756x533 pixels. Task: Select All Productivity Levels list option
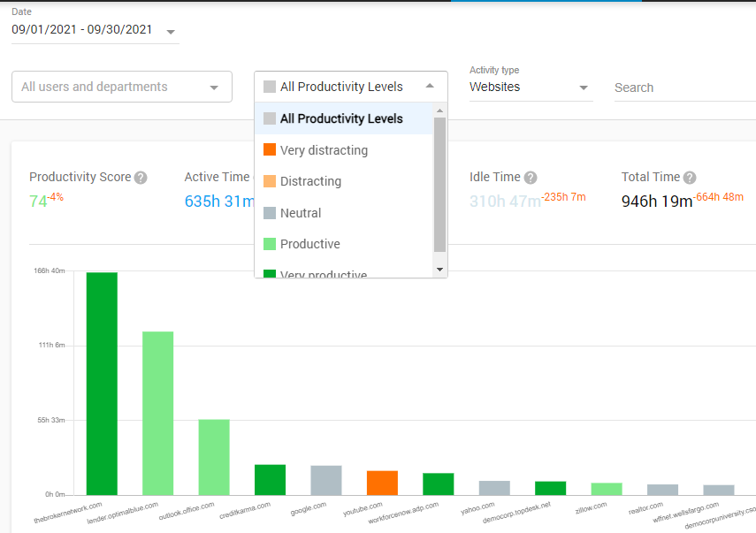click(340, 118)
